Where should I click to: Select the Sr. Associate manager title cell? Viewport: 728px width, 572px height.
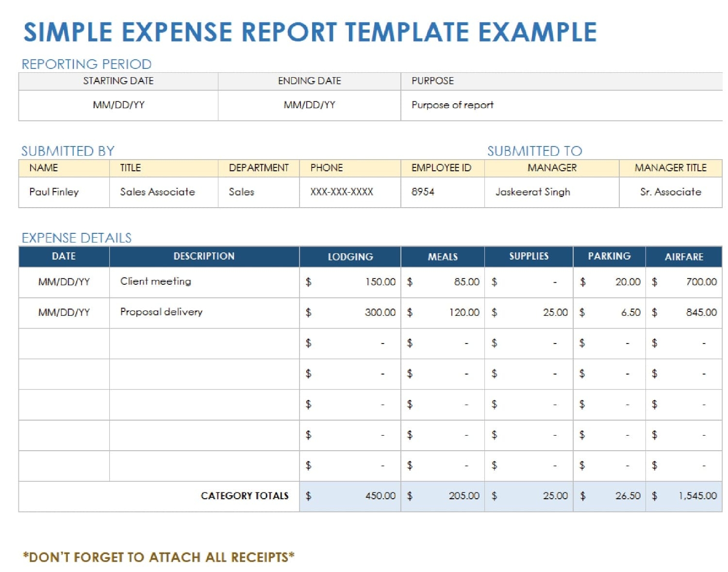(670, 192)
